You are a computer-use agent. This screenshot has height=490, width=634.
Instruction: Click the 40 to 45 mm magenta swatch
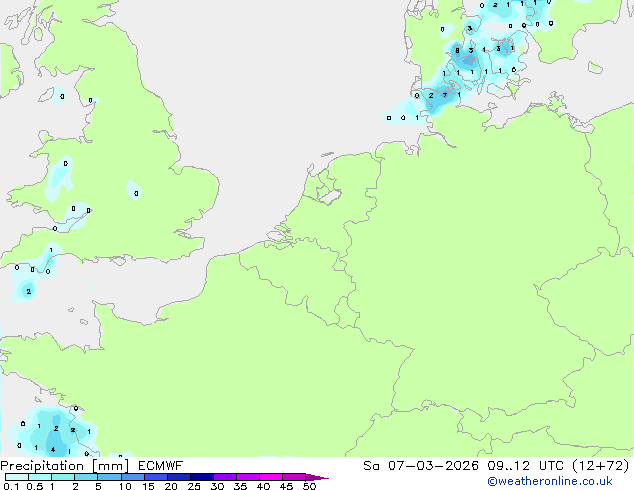(x=271, y=477)
